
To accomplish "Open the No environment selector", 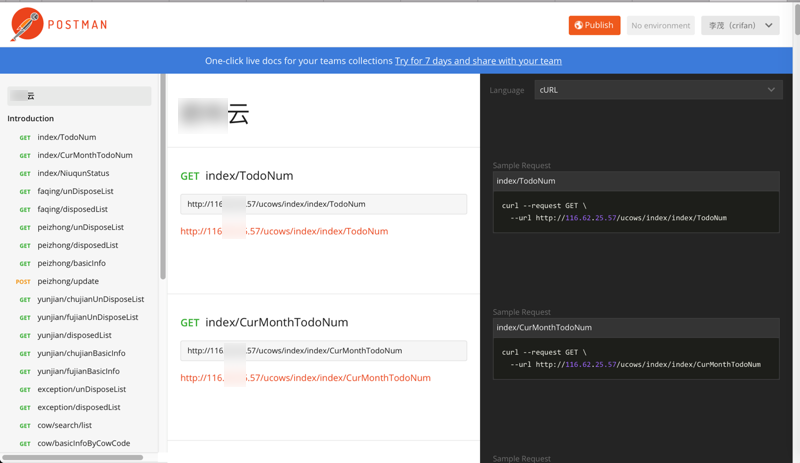I will point(660,26).
